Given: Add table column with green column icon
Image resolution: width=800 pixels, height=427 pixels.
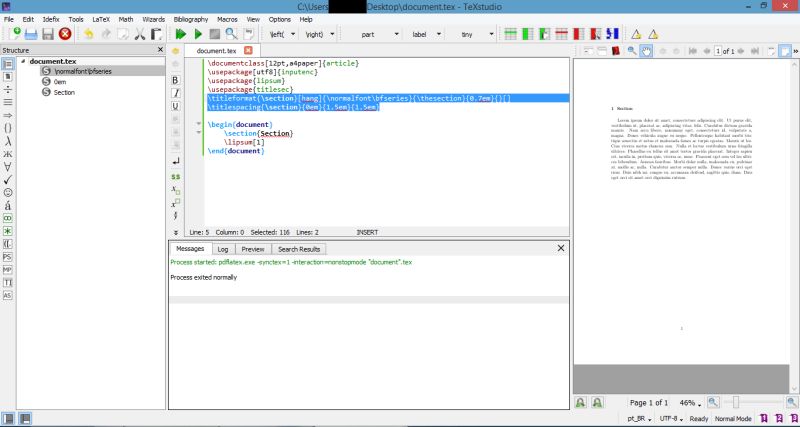Looking at the screenshot, I should pyautogui.click(x=528, y=34).
